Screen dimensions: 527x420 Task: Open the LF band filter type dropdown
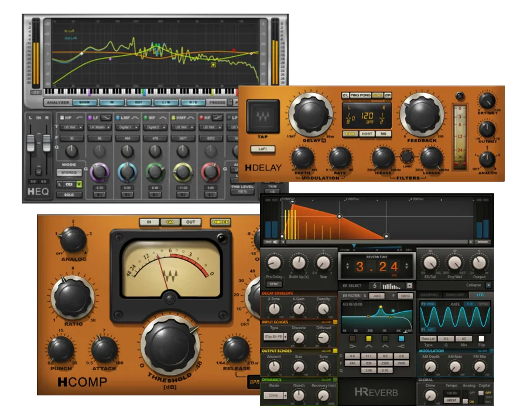pyautogui.click(x=100, y=128)
